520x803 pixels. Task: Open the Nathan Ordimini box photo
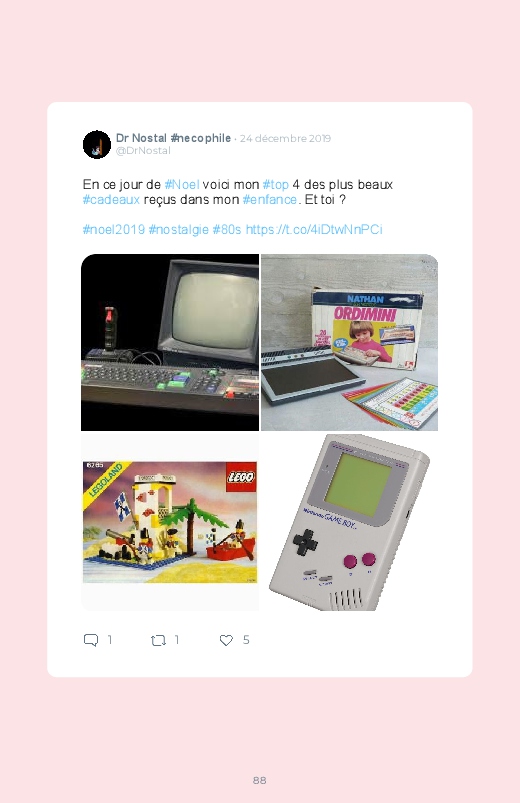(349, 343)
